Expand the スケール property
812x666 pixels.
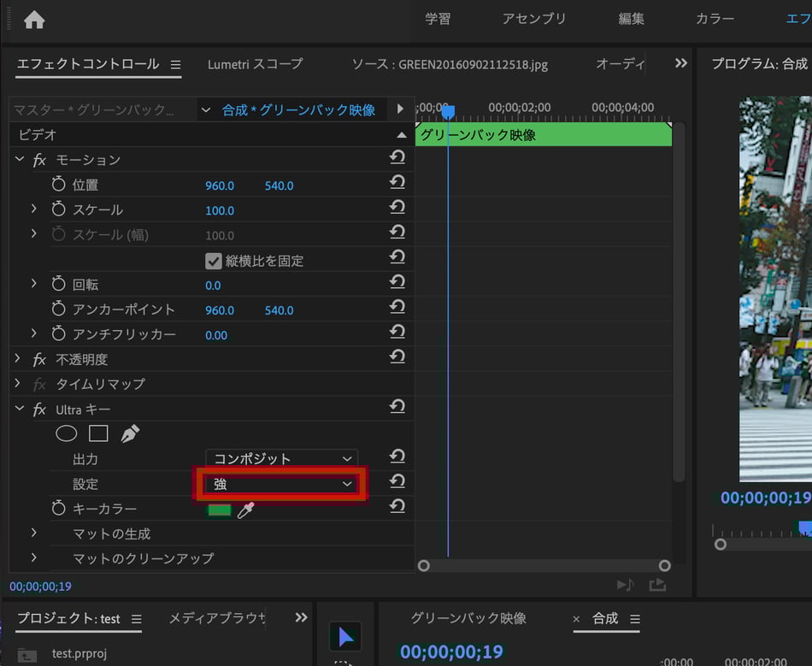pyautogui.click(x=33, y=209)
